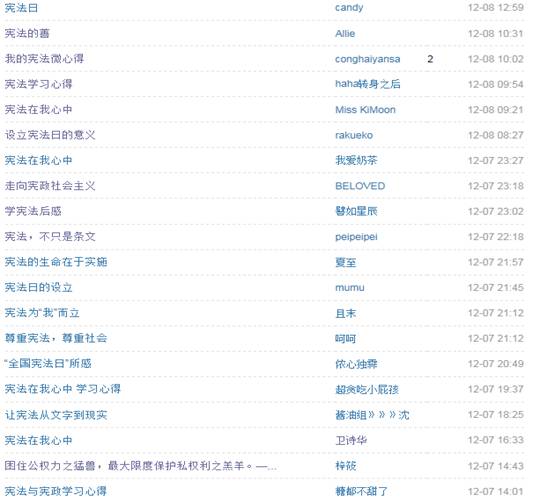View author profile Allie
Viewport: 540px width, 501px height.
345,33
